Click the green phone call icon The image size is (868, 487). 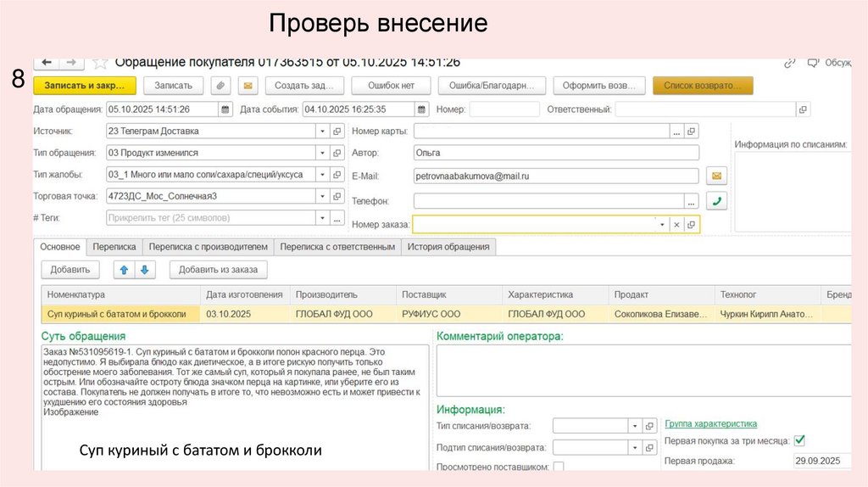coord(716,201)
